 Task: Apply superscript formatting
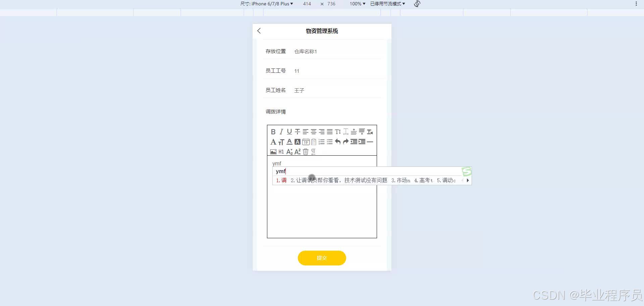point(297,152)
